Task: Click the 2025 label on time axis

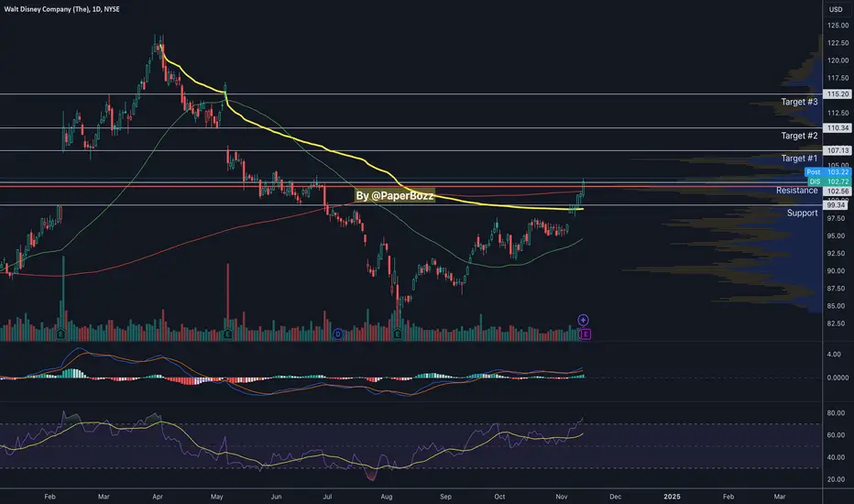Action: [x=672, y=497]
